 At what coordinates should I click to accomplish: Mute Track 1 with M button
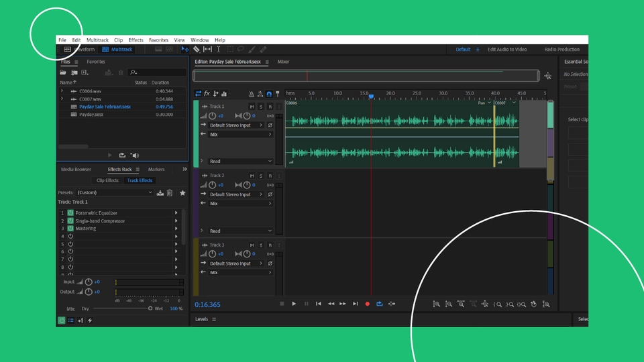pyautogui.click(x=252, y=107)
